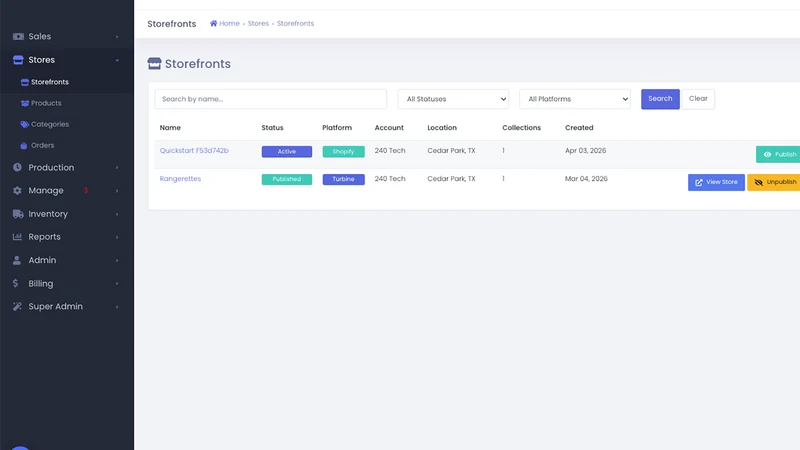Expand the Admin menu chevron
This screenshot has width=800, height=450.
(117, 261)
